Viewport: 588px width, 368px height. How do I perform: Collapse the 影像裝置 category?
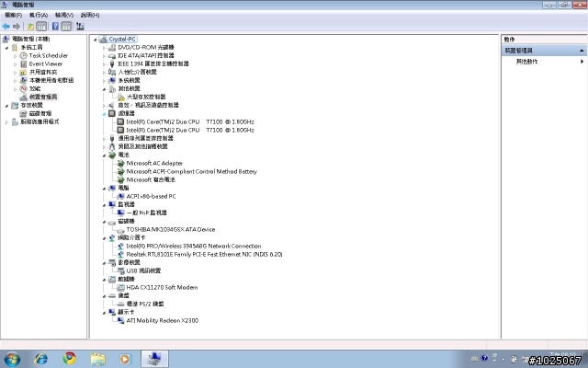(104, 263)
